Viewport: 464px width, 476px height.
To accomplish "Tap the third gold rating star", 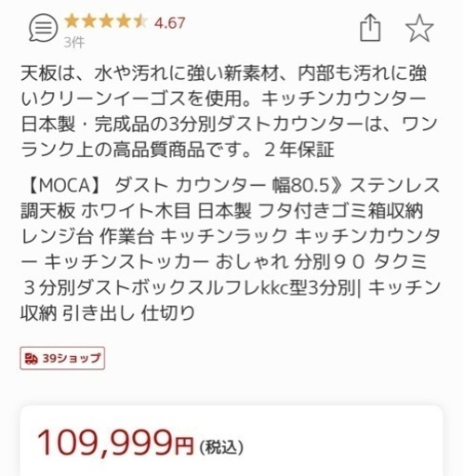I will coord(106,21).
